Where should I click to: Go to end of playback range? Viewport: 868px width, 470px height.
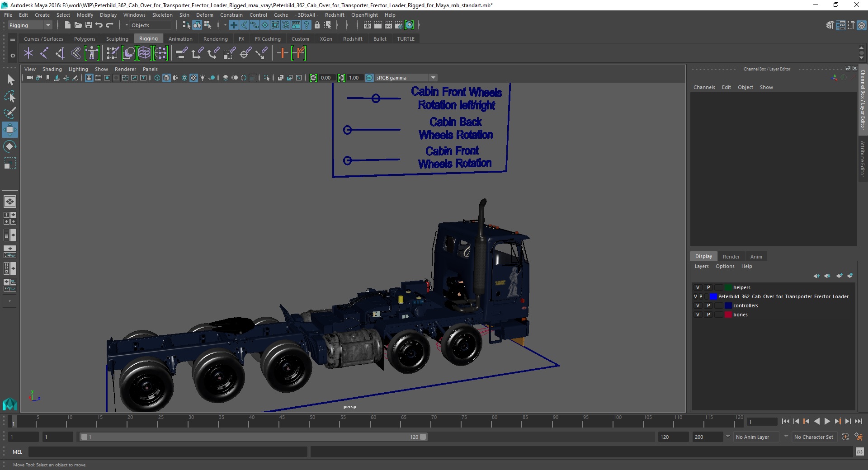pos(858,421)
